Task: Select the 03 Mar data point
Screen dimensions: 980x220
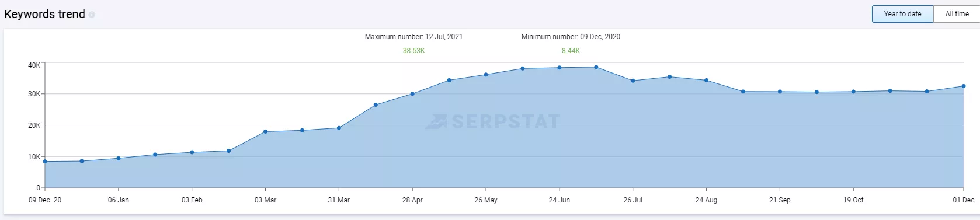Action: click(265, 132)
